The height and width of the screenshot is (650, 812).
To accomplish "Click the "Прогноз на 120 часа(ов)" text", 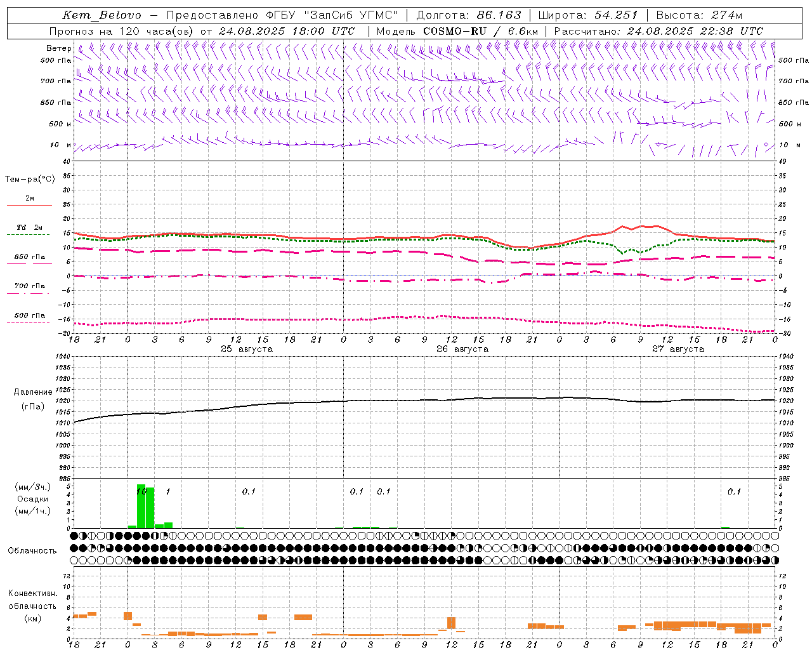I will pos(122,31).
